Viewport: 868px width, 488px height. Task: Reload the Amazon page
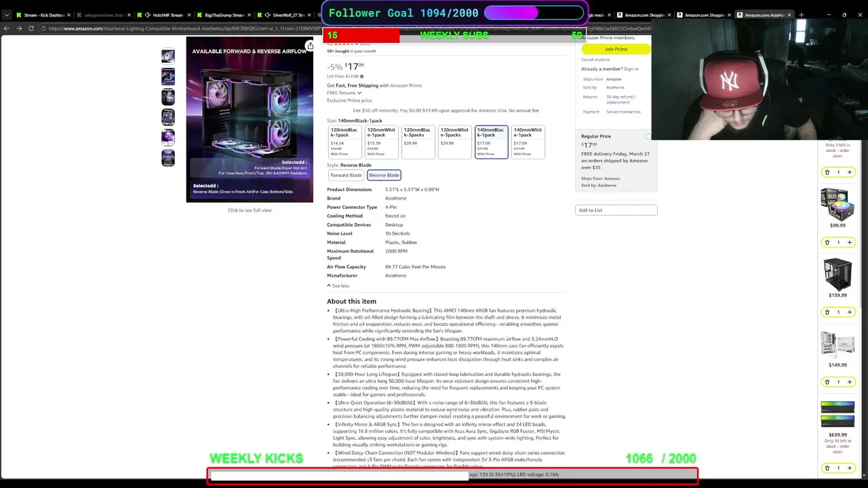pyautogui.click(x=31, y=28)
